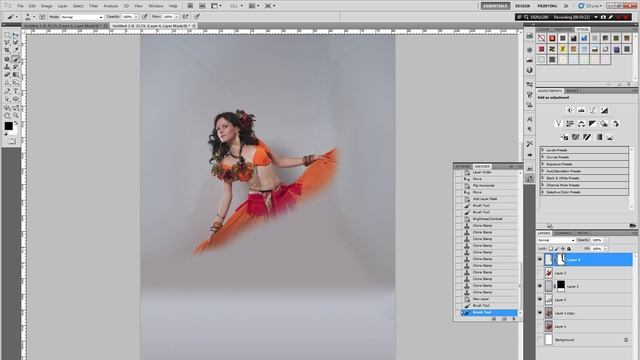Switch to the Design workspace
640x360 pixels.
pyautogui.click(x=522, y=6)
